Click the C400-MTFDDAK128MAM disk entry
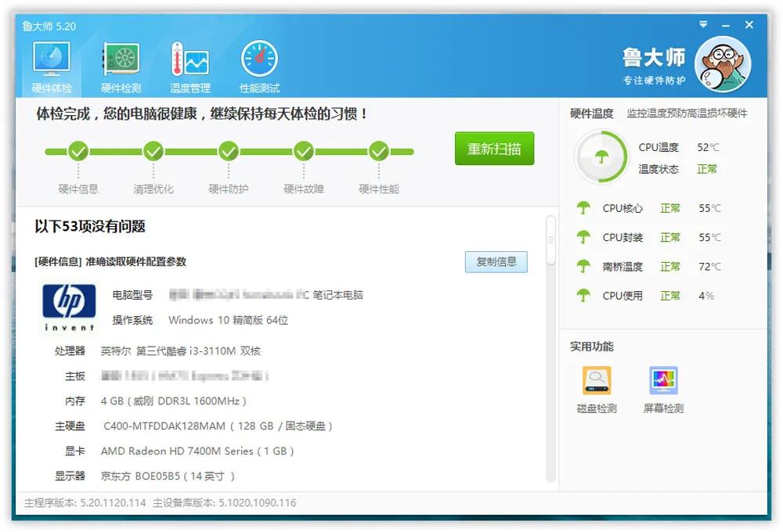This screenshot has width=783, height=532. point(218,426)
